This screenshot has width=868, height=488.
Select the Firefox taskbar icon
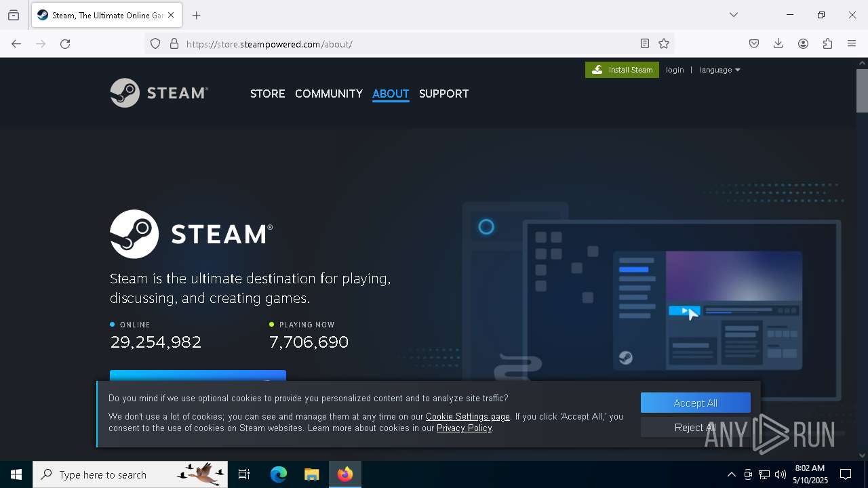pyautogui.click(x=344, y=474)
